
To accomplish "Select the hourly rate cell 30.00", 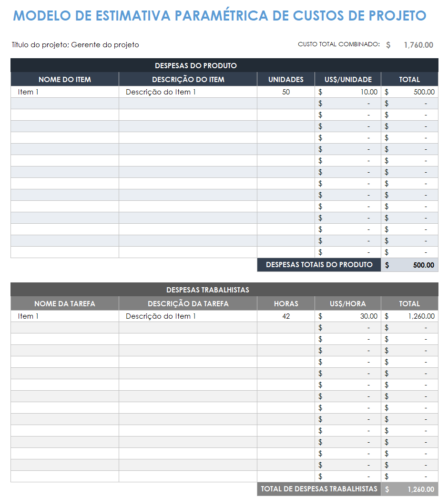I will (x=348, y=316).
